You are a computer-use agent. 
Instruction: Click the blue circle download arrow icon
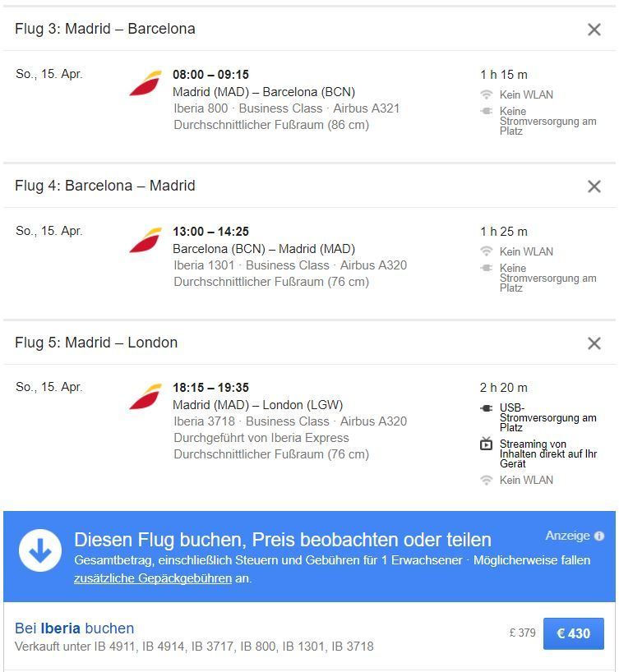tap(40, 550)
